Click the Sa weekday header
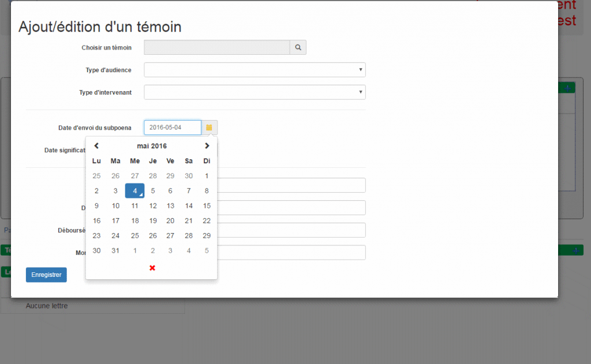 (189, 161)
